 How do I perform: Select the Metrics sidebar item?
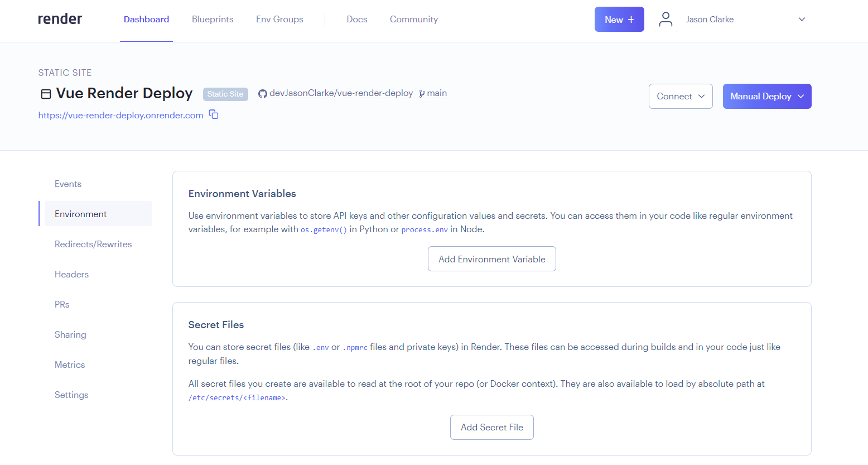tap(69, 365)
